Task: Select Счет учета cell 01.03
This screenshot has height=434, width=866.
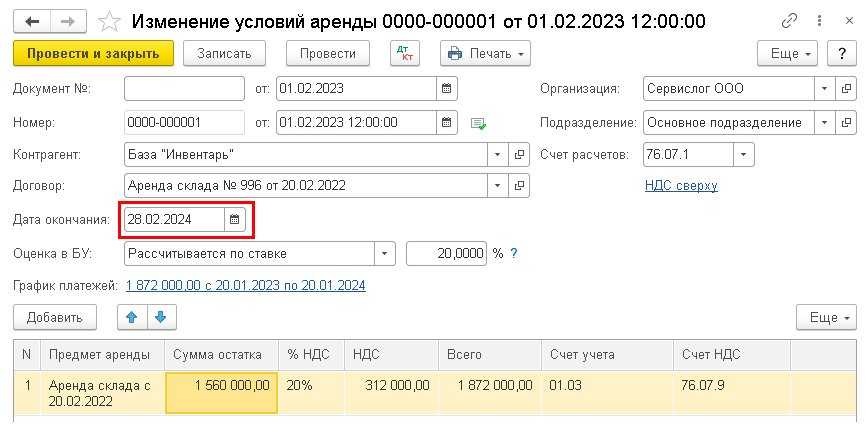Action: pos(608,393)
